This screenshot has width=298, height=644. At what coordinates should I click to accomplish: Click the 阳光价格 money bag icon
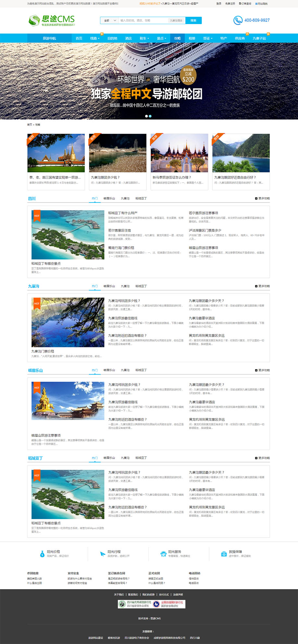point(42,554)
